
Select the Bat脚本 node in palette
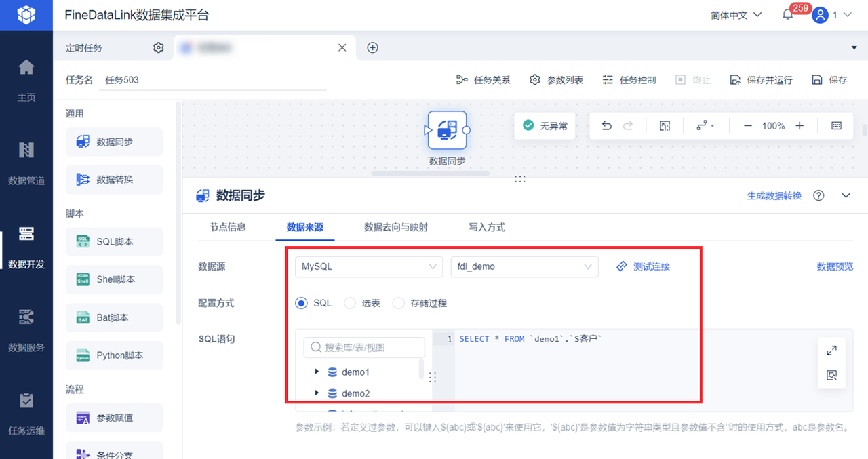point(114,317)
